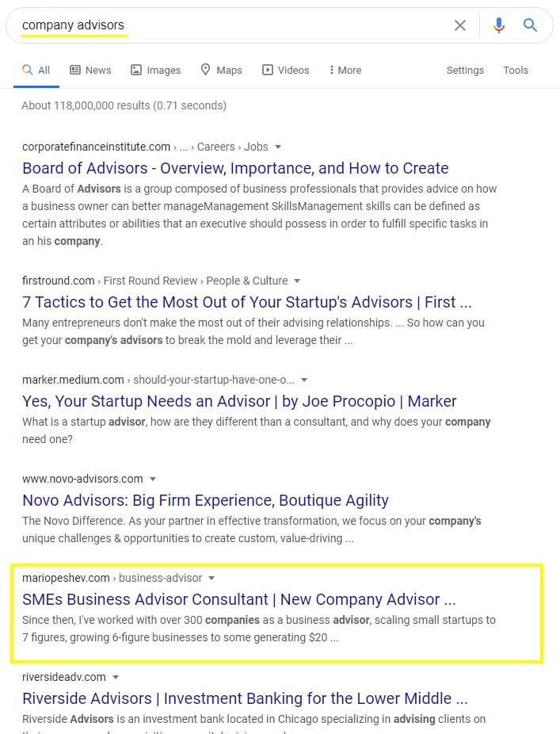Clear the search box with X icon
560x734 pixels.
pyautogui.click(x=460, y=25)
